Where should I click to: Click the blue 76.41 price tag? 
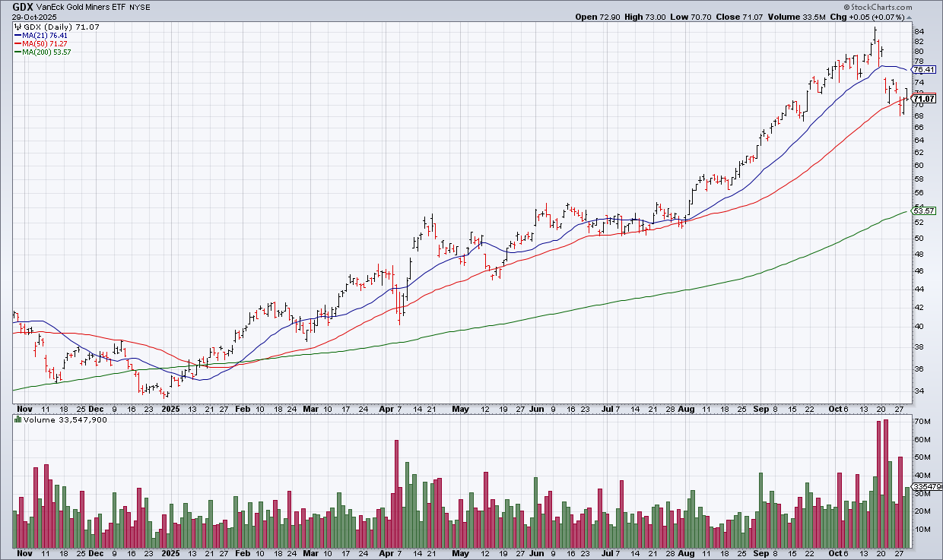click(922, 69)
